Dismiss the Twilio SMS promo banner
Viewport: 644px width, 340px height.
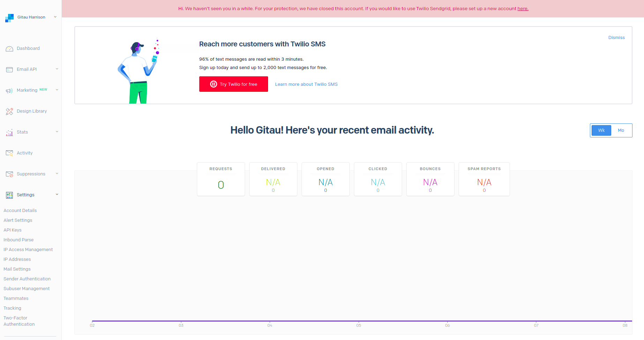pyautogui.click(x=616, y=38)
